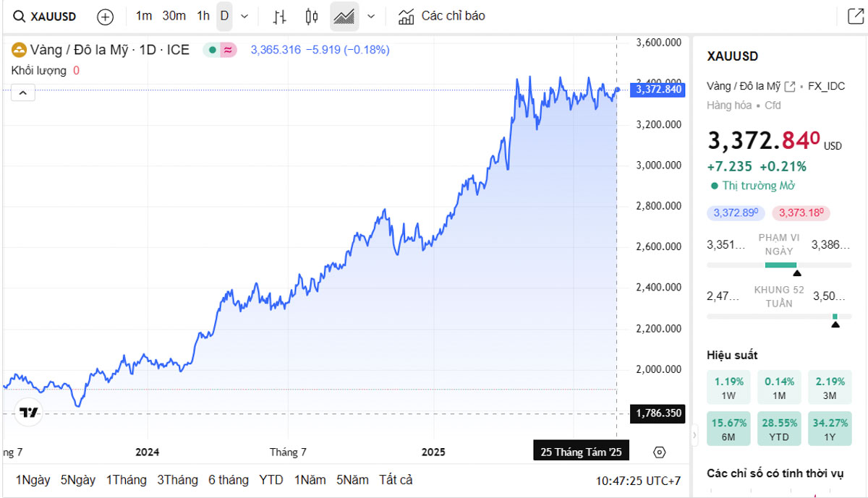Click the TradingView logo on the chart
The height and width of the screenshot is (498, 868).
(x=29, y=413)
